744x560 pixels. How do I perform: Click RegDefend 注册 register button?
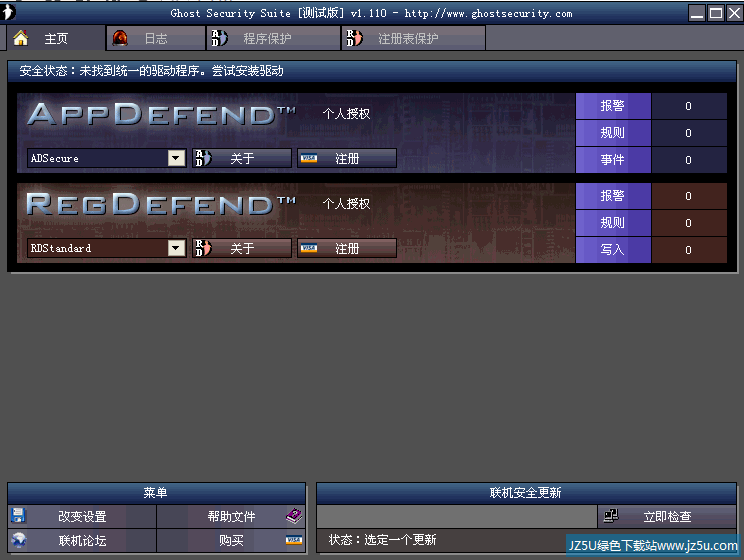point(347,248)
